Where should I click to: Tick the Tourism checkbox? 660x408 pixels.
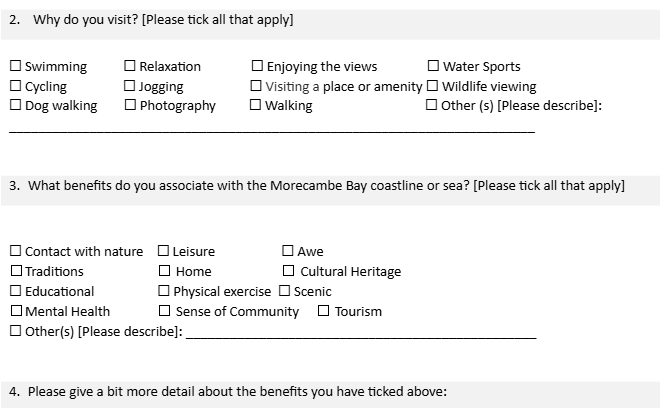pyautogui.click(x=324, y=311)
